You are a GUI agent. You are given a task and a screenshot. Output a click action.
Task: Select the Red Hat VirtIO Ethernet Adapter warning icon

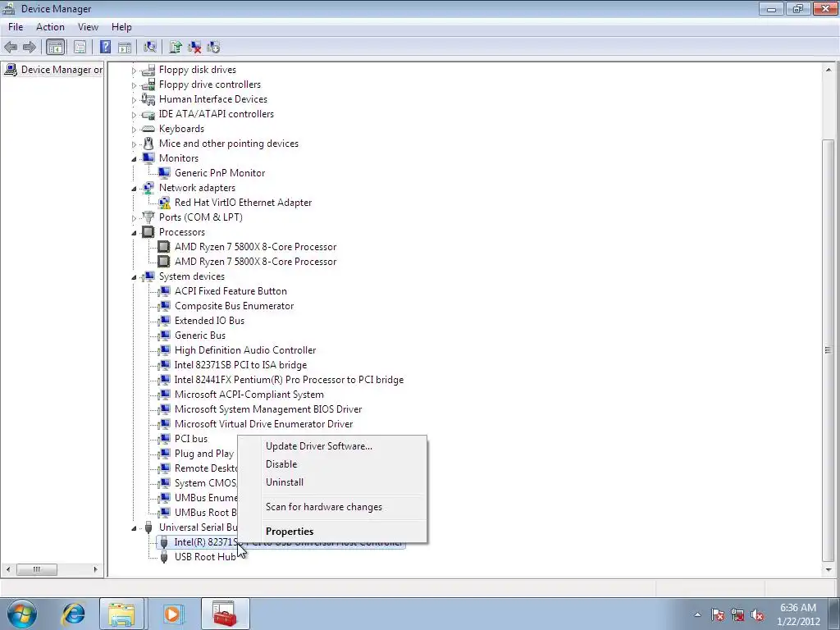point(164,203)
